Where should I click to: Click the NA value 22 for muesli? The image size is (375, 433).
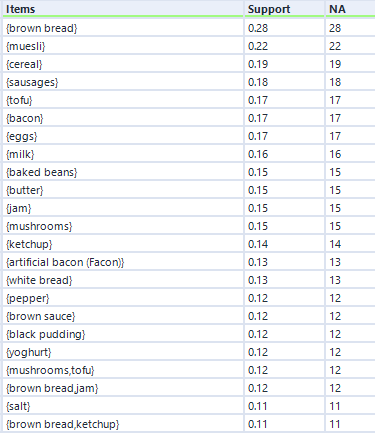click(x=350, y=46)
